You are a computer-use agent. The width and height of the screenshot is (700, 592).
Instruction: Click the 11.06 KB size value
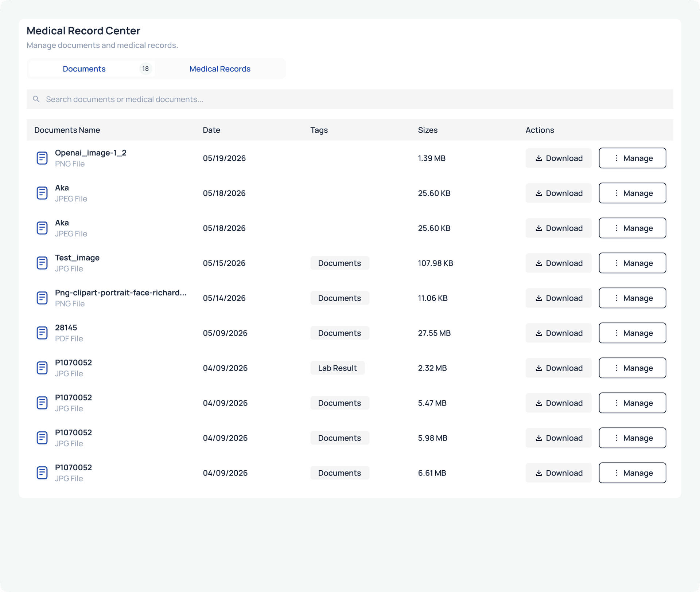click(433, 298)
